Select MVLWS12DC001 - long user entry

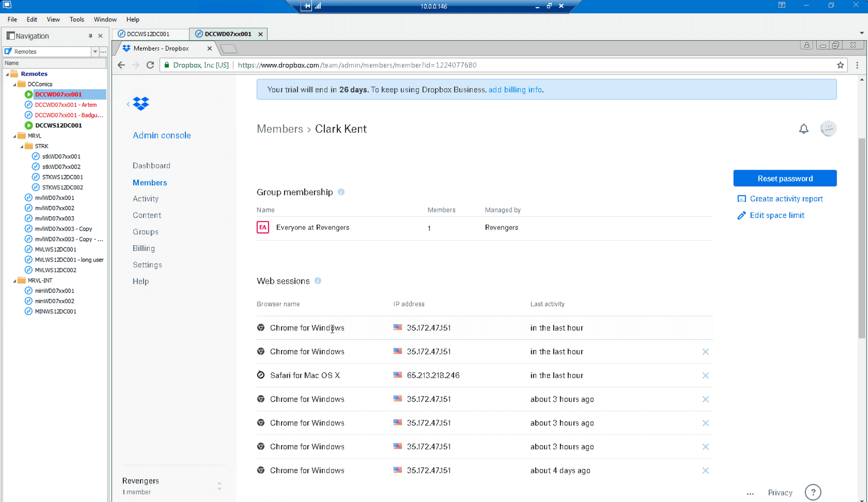[x=69, y=260]
